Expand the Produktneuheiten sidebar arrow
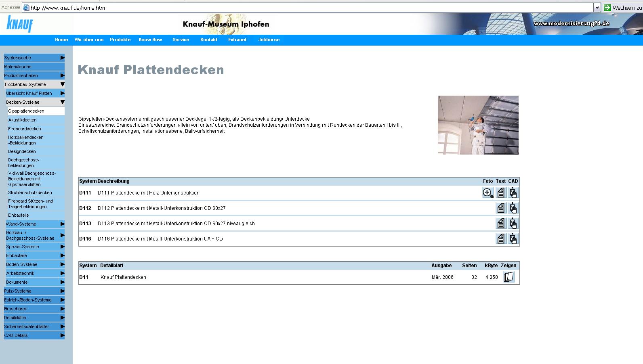643x364 pixels. pyautogui.click(x=62, y=75)
